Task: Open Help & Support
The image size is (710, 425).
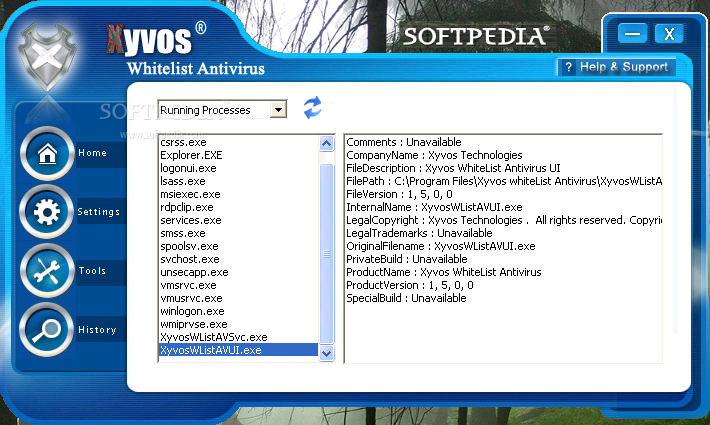Action: pos(616,67)
